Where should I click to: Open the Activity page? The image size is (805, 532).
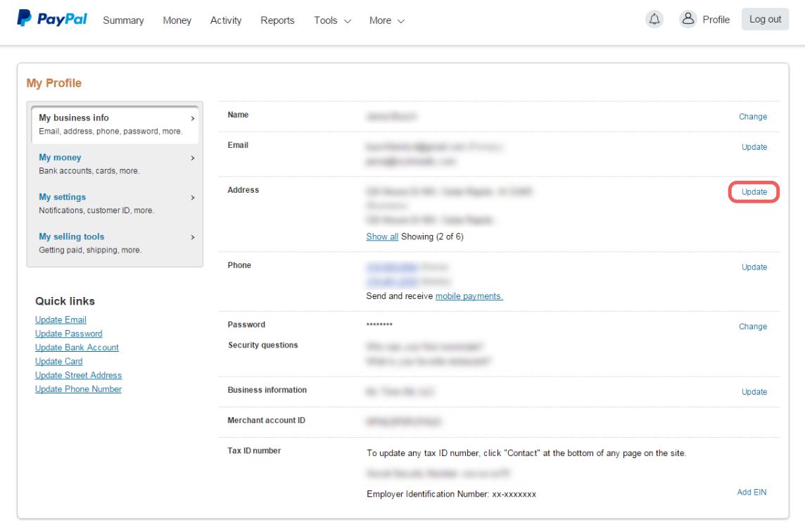point(226,20)
